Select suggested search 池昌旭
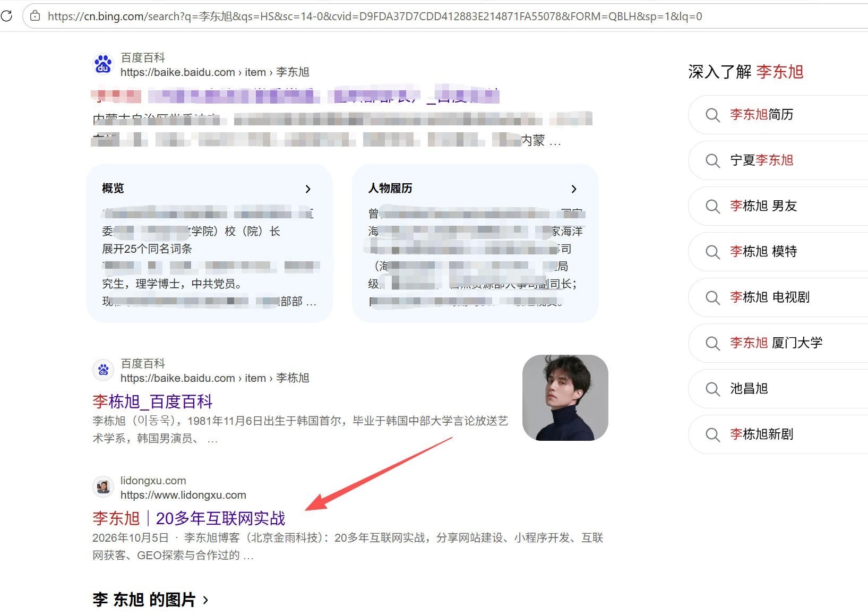Viewport: 868px width, 615px height. tap(749, 388)
